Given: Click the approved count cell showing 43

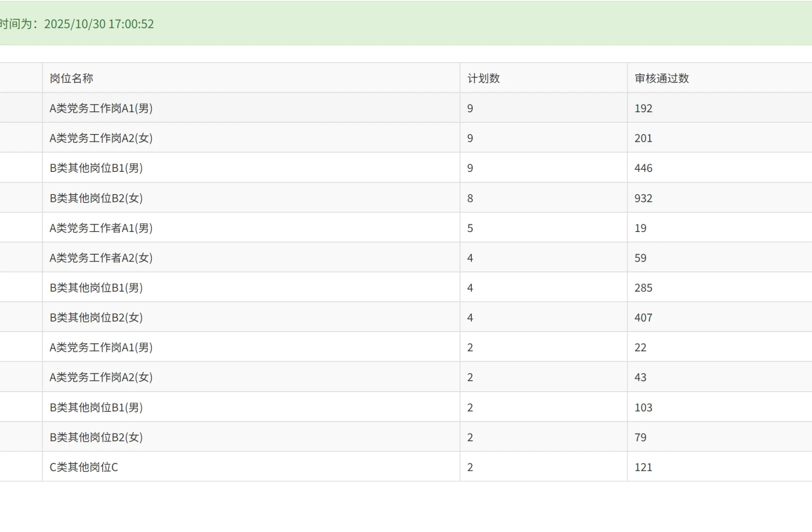Looking at the screenshot, I should (x=719, y=377).
